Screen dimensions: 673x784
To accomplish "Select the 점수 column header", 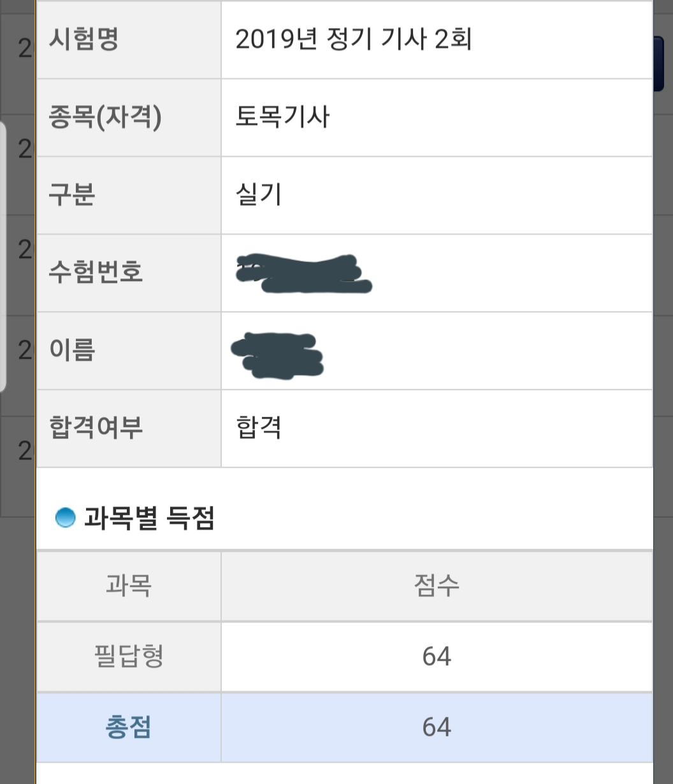I will [x=437, y=586].
